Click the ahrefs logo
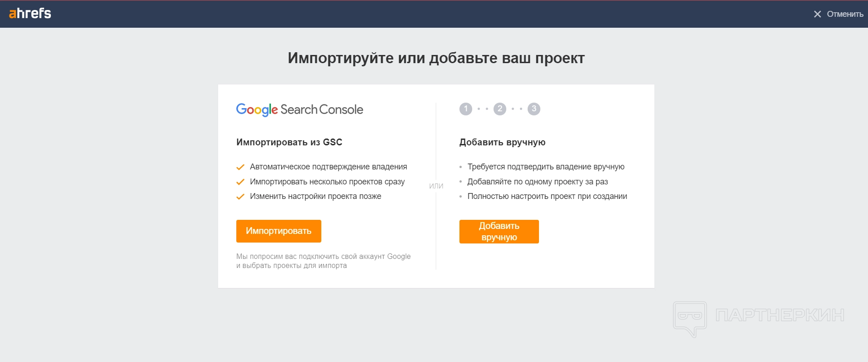The height and width of the screenshot is (362, 868). coord(30,13)
